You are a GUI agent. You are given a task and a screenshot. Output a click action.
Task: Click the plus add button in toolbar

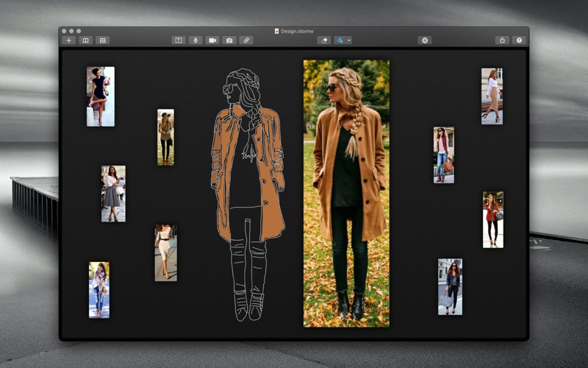coord(68,40)
